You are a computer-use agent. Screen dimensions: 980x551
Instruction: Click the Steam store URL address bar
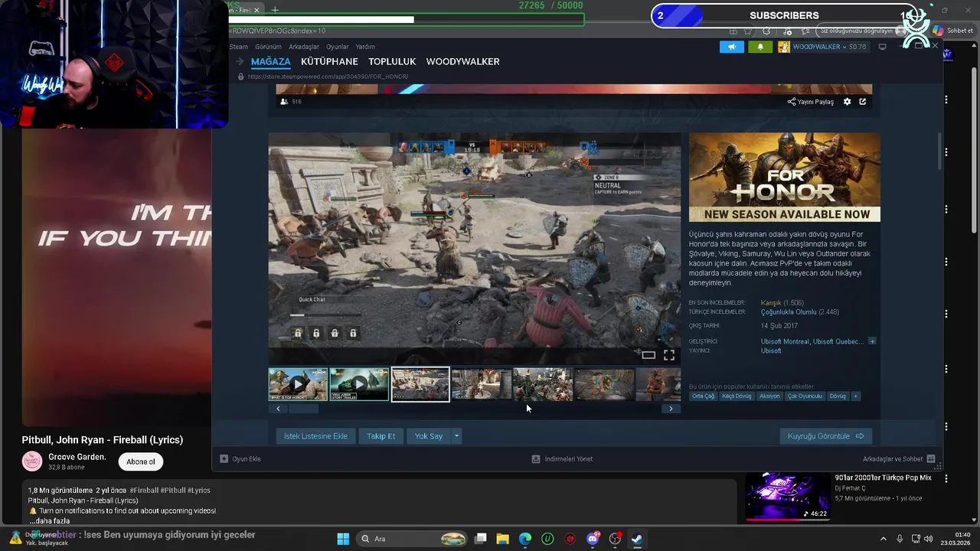click(328, 77)
